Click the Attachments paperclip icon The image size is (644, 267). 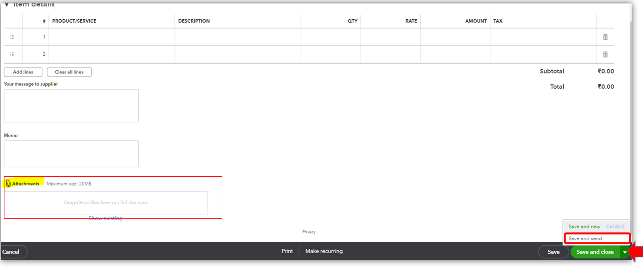8,184
